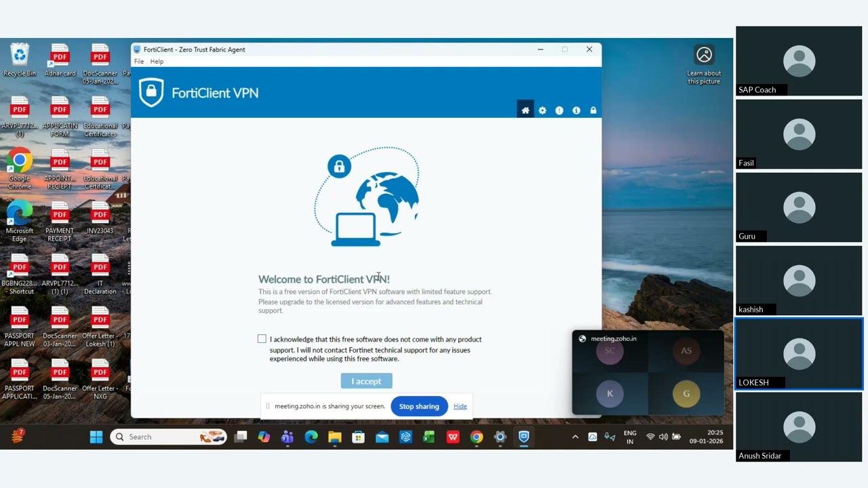
Task: Click the ENG IN language indicator
Action: point(630,437)
